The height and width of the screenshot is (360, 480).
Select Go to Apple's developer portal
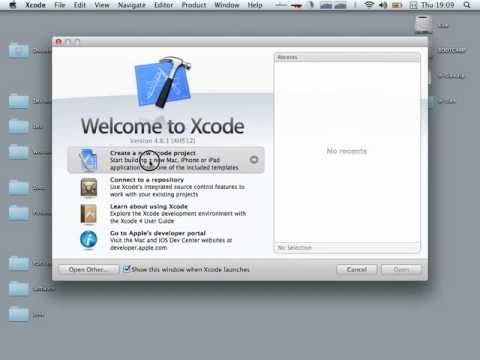[x=166, y=240]
